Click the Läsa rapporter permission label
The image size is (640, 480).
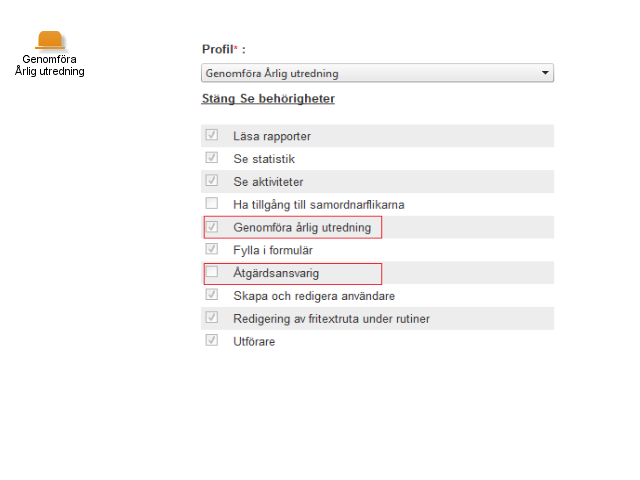272,136
